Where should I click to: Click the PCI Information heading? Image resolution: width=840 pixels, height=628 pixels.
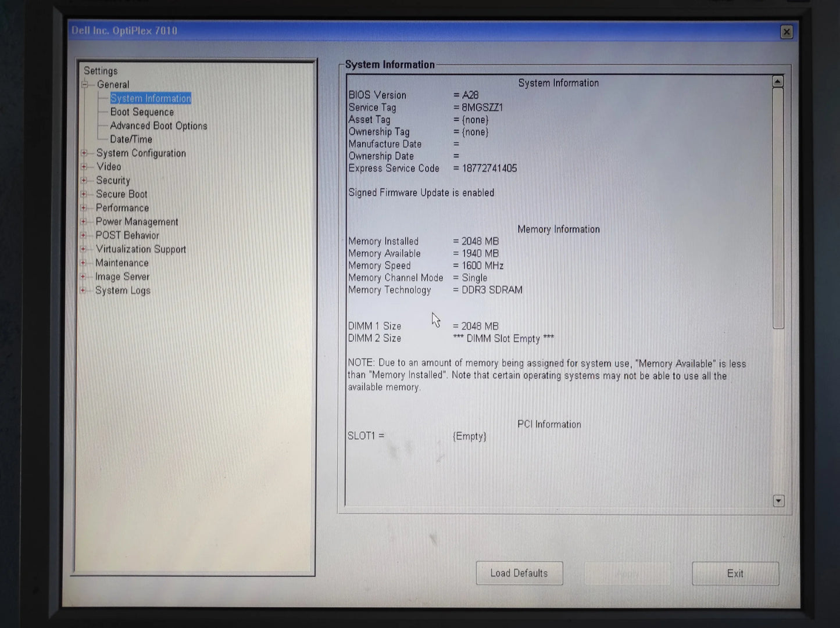click(549, 425)
